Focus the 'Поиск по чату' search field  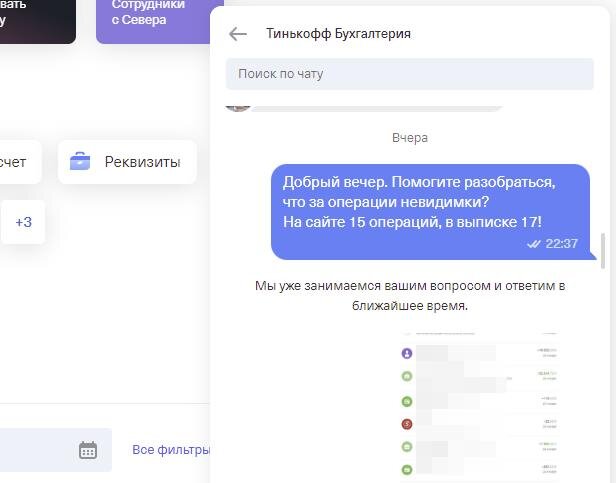coord(409,74)
